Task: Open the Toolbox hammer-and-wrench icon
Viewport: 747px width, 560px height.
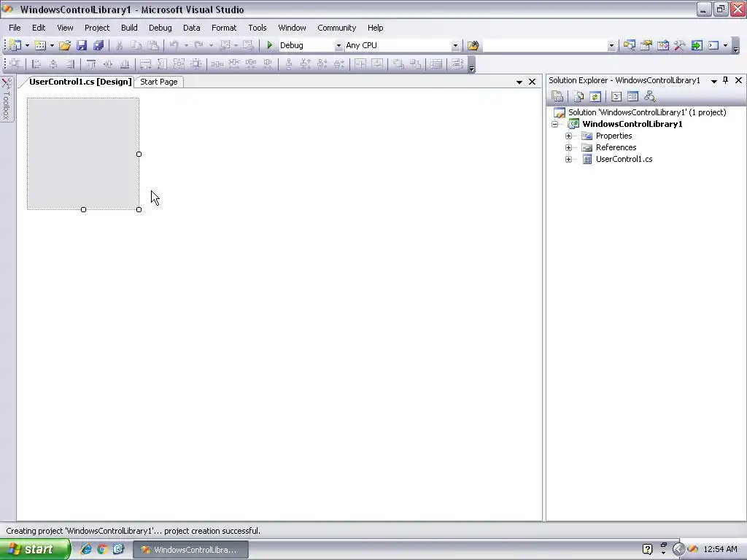Action: coord(679,45)
